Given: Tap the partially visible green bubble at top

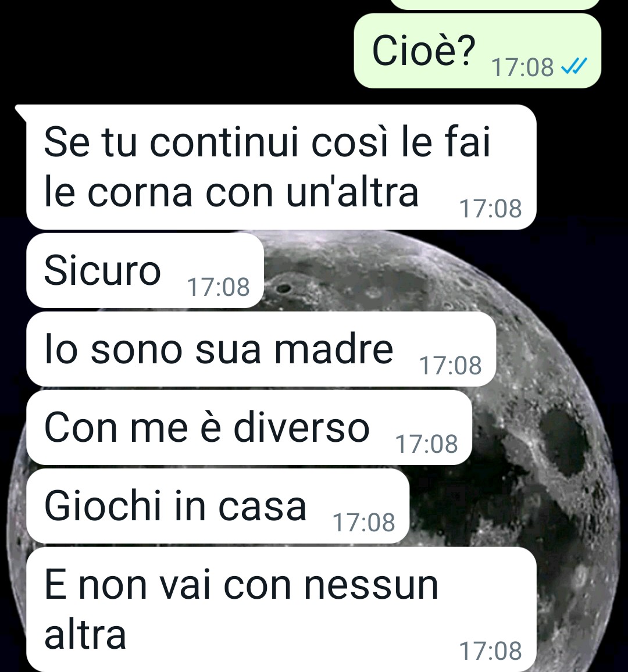Looking at the screenshot, I should tap(495, 4).
